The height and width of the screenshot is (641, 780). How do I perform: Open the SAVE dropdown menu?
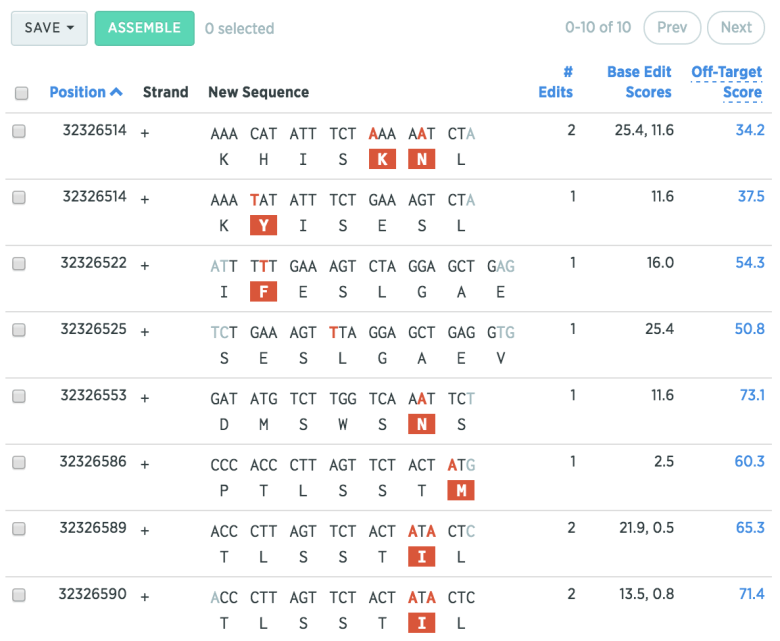49,28
